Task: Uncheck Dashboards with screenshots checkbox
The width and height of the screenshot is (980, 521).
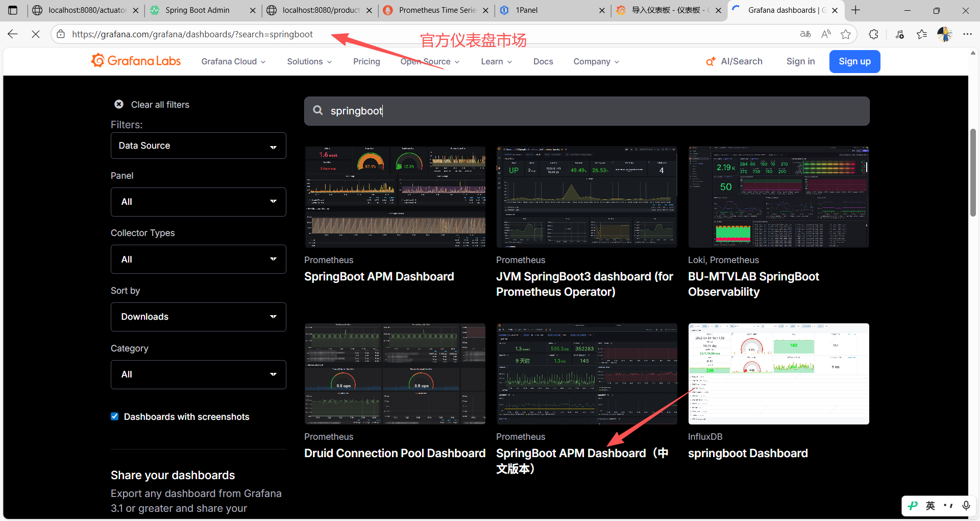Action: [115, 416]
